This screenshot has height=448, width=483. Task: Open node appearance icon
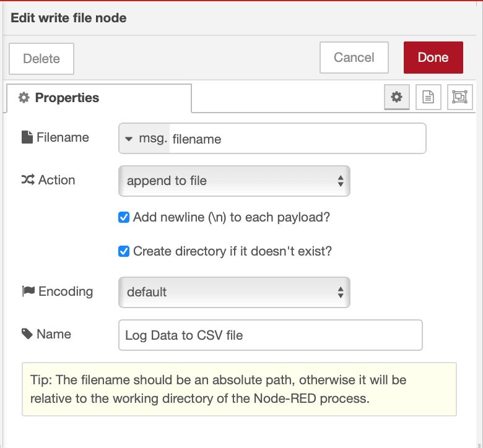click(x=459, y=97)
